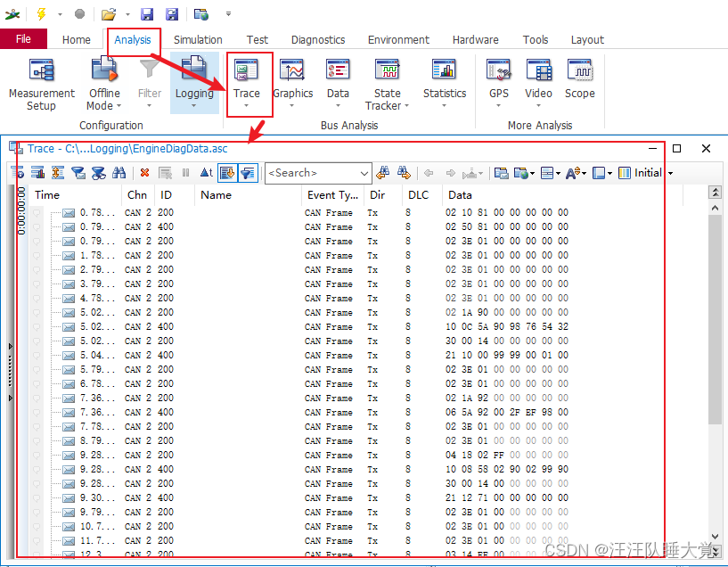The height and width of the screenshot is (567, 728).
Task: Find next match with binoculars right-arrow icon
Action: [404, 173]
